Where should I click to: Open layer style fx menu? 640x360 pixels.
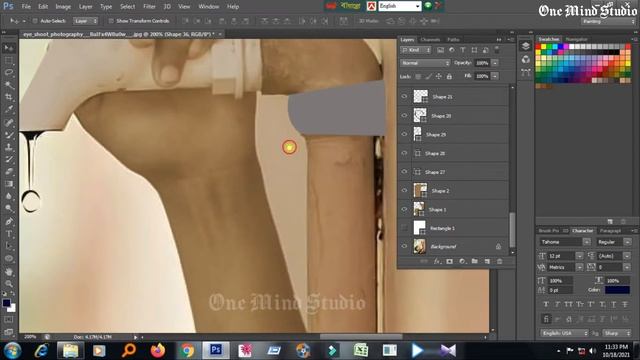(437, 261)
